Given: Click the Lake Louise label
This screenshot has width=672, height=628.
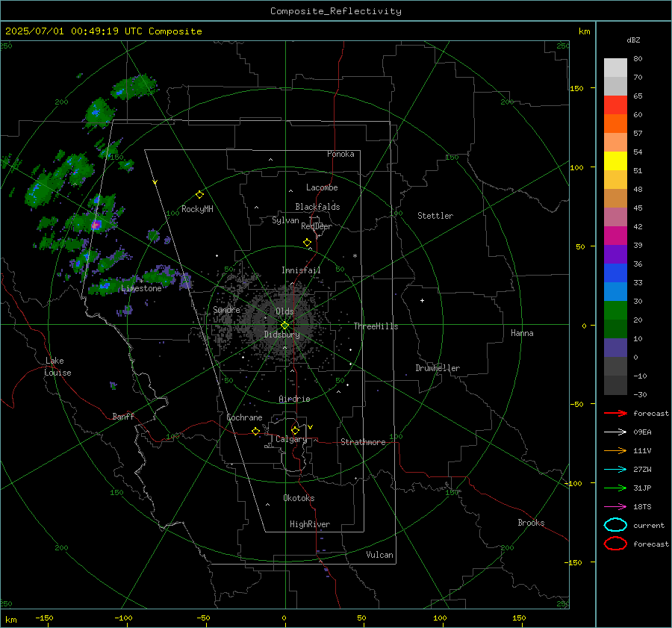Looking at the screenshot, I should click(57, 367).
